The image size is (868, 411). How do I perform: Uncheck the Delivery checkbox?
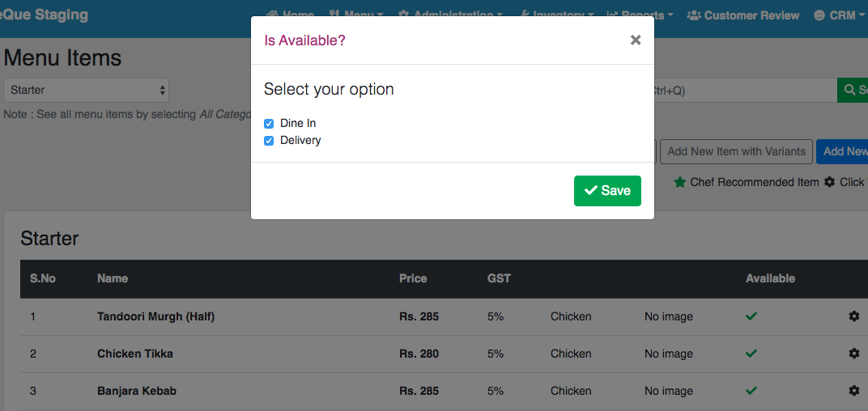pos(269,141)
